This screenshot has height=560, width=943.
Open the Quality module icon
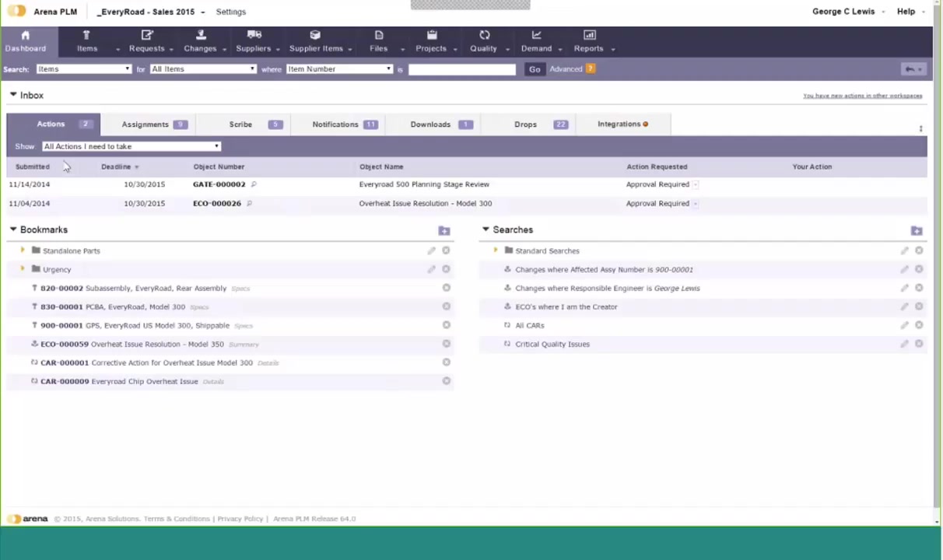click(x=484, y=35)
